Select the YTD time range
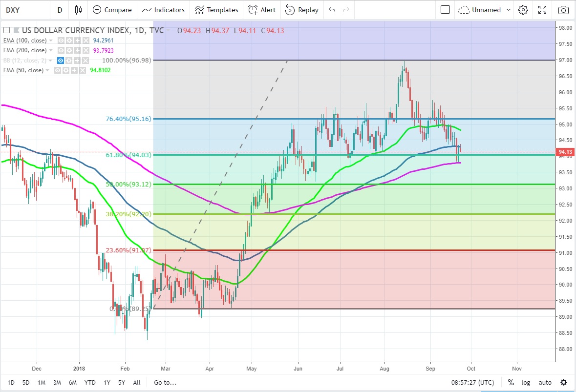 [x=90, y=382]
